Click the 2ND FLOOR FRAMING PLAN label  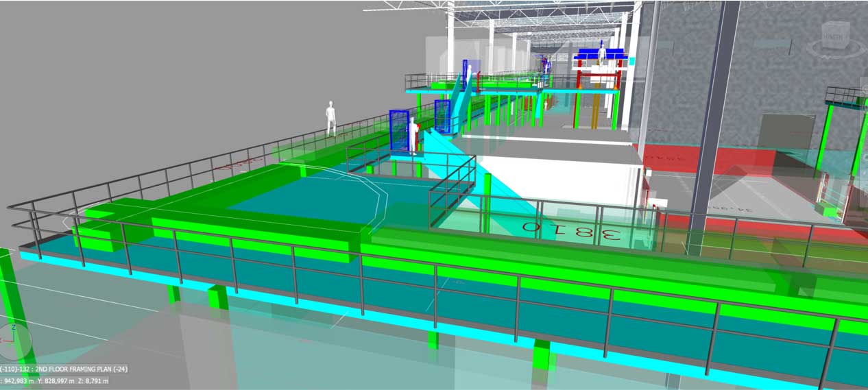pos(65,369)
